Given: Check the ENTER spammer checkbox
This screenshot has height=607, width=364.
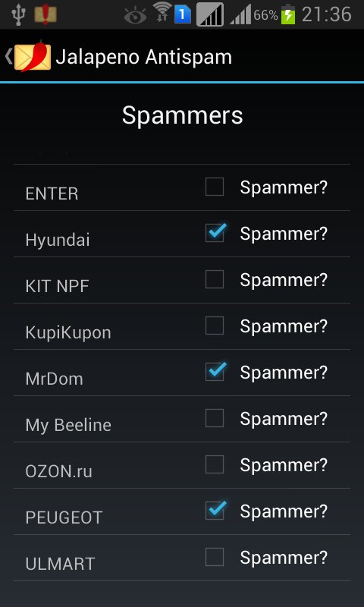Looking at the screenshot, I should pos(215,187).
